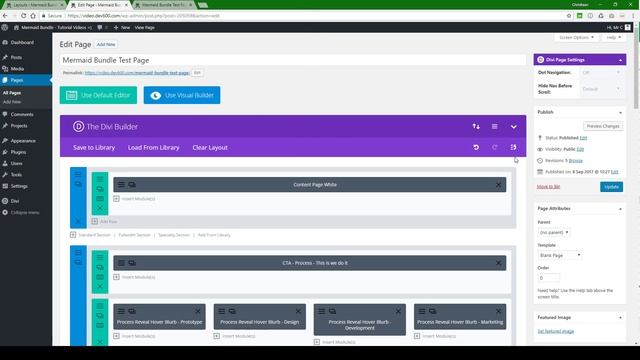The height and width of the screenshot is (360, 640).
Task: Clone the Content Page White module
Action: (x=132, y=184)
